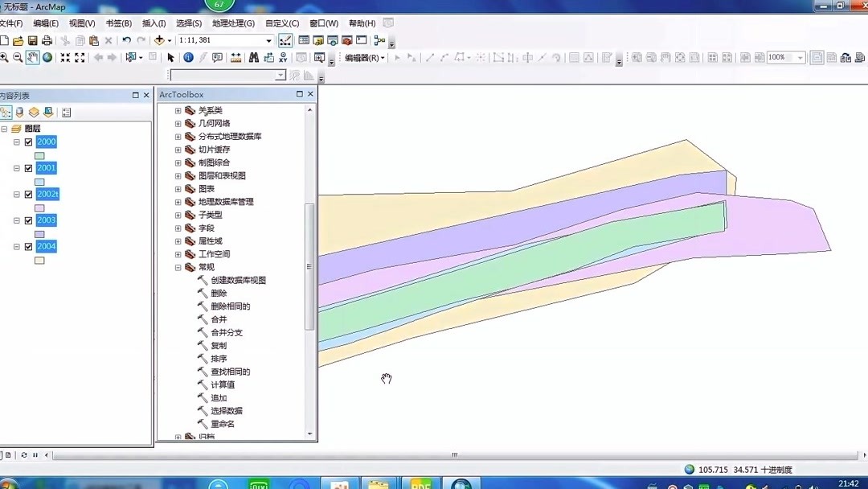Viewport: 868px width, 489px height.
Task: Select the Pan tool
Action: 33,57
